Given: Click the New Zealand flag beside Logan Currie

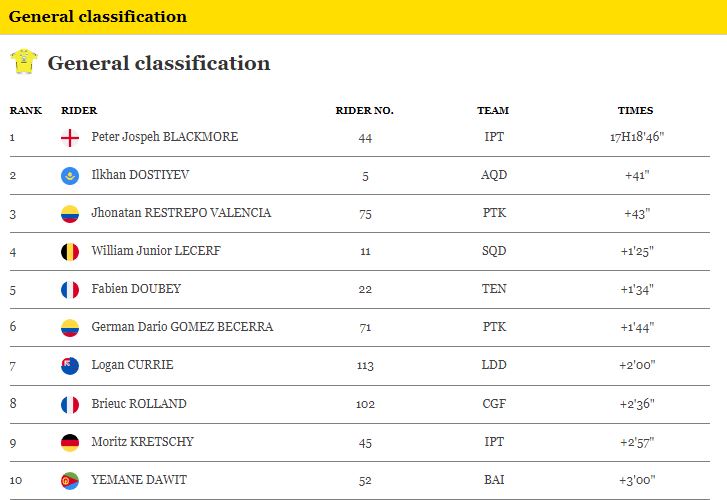Looking at the screenshot, I should (x=70, y=366).
